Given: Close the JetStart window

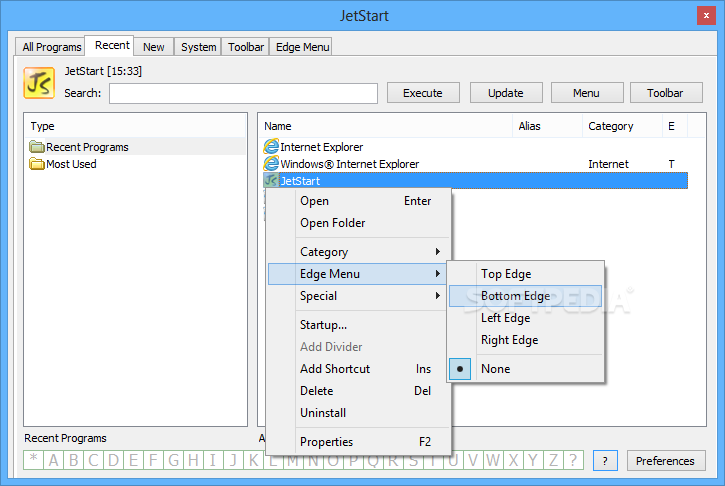Looking at the screenshot, I should (706, 16).
